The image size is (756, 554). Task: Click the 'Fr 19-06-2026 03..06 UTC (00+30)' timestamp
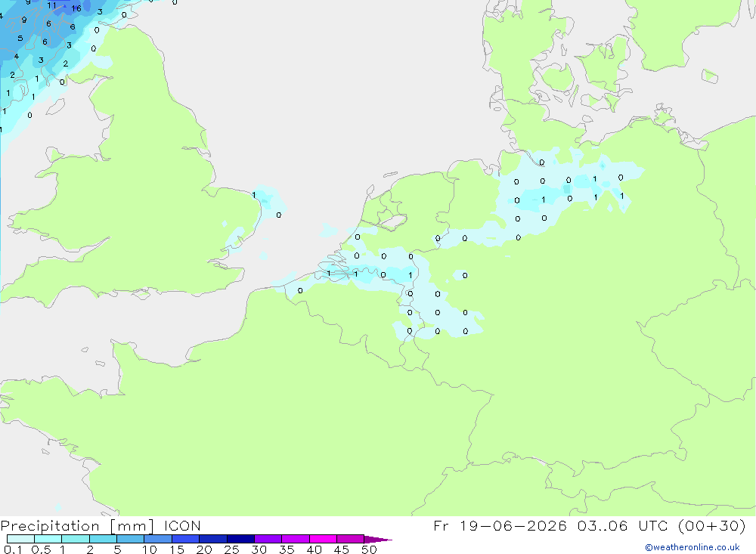point(590,526)
